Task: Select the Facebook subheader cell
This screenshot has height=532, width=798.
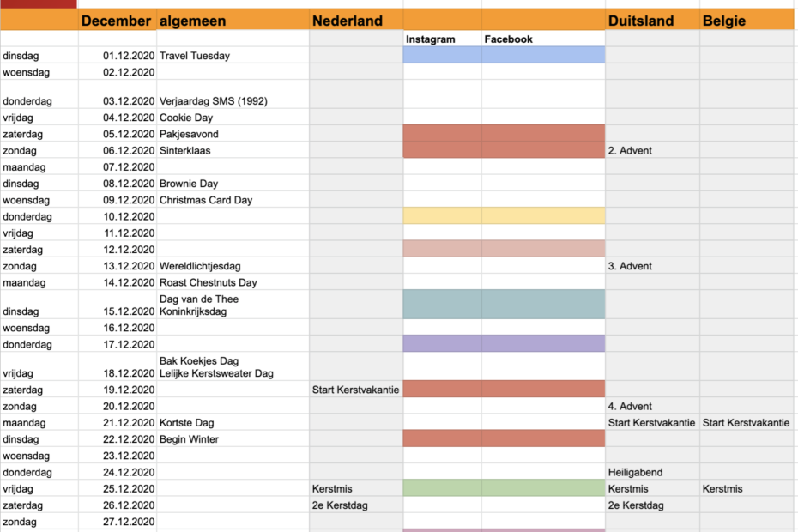Action: point(543,39)
